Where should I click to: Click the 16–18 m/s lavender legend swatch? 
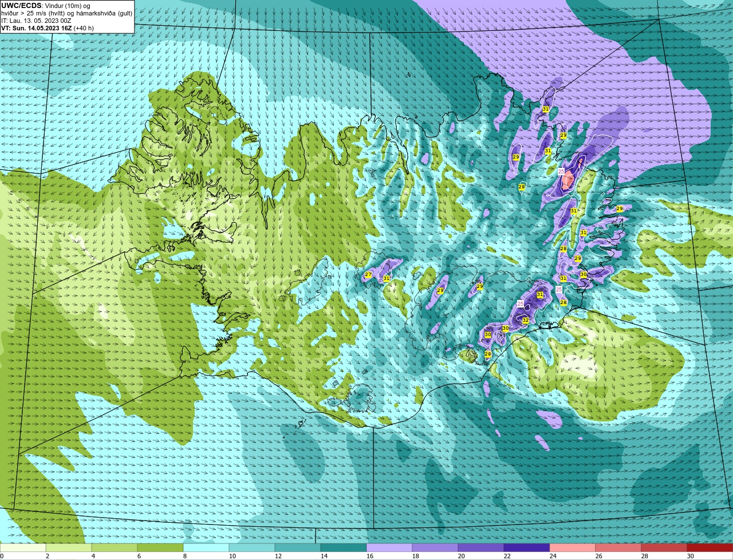[389, 547]
